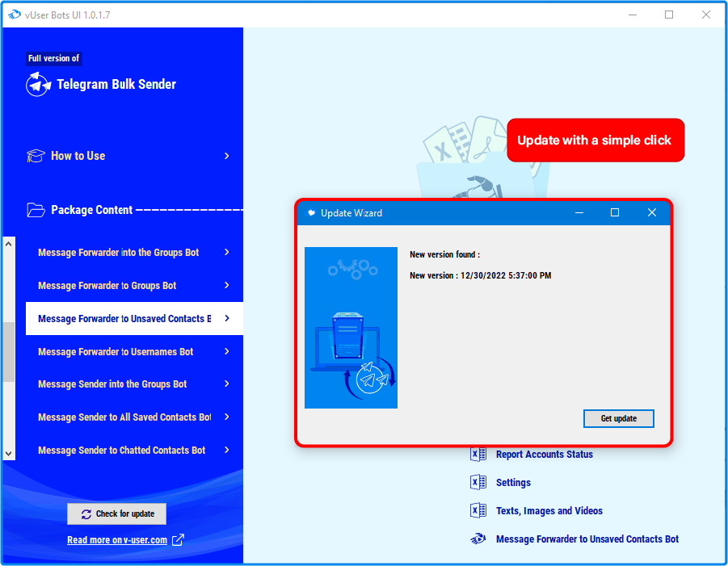Screen dimensions: 728x566
Task: Open Read more on v-user.com link
Action: tap(117, 540)
